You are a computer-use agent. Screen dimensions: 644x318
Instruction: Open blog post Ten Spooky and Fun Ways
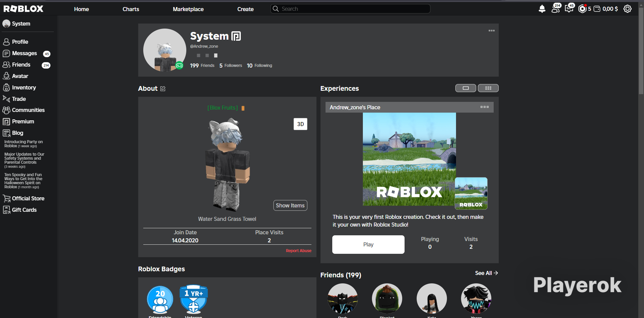click(23, 181)
